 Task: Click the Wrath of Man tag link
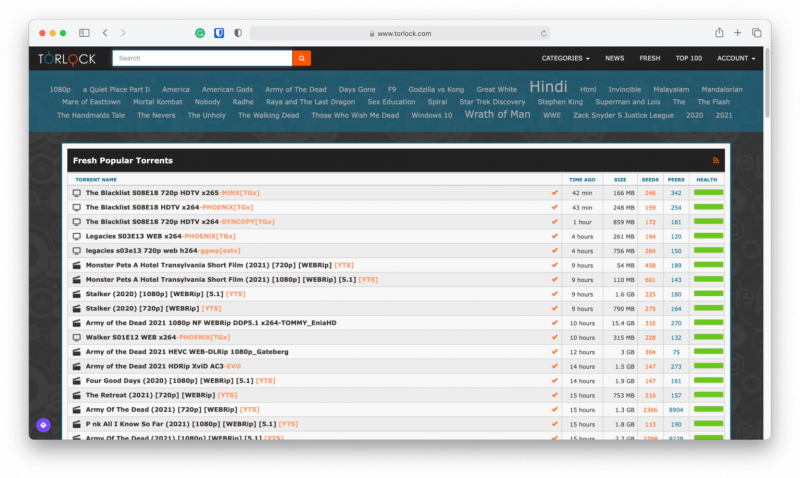(x=497, y=114)
